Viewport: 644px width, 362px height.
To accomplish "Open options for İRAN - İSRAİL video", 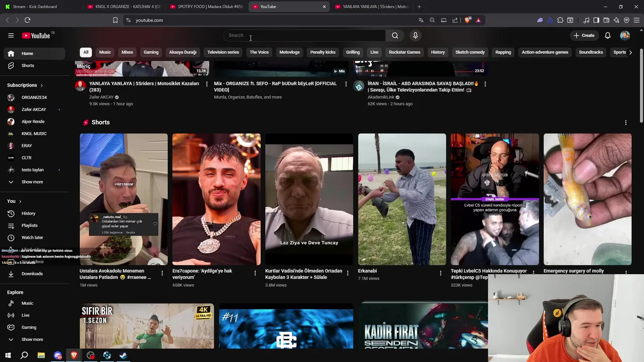I will tap(485, 84).
